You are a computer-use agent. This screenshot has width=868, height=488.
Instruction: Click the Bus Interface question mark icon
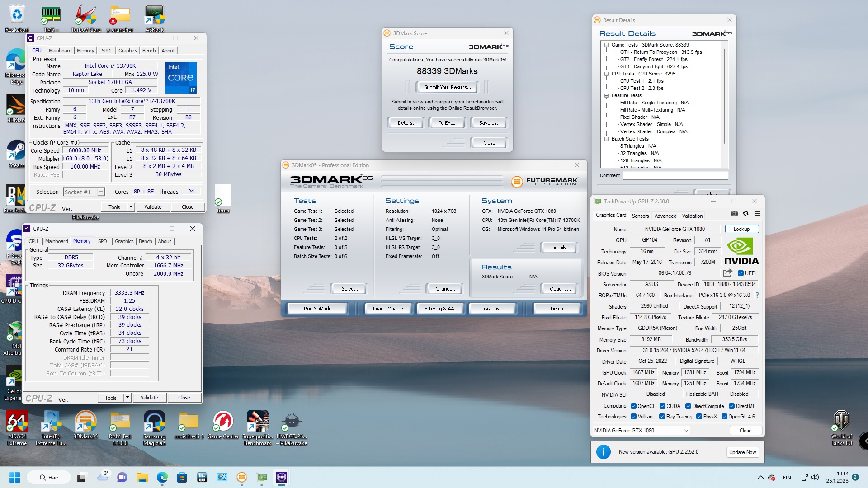click(x=757, y=295)
